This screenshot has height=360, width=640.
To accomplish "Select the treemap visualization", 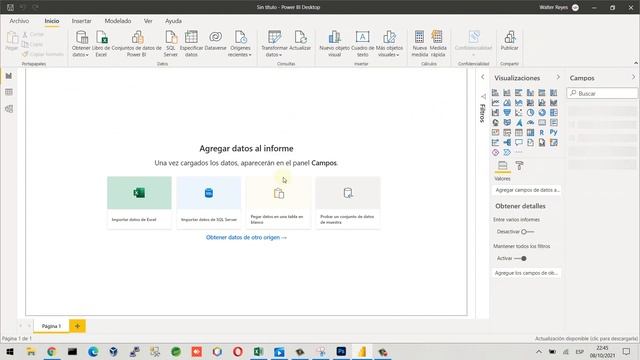I will coord(553,113).
